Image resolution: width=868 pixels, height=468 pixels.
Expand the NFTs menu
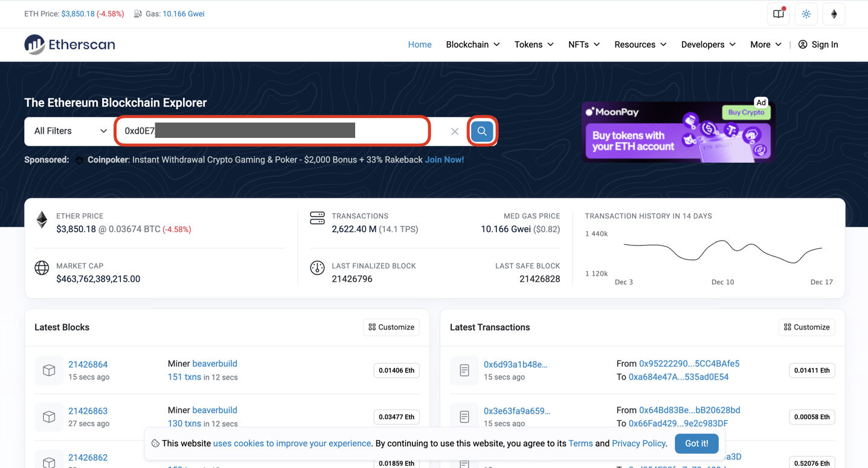click(x=584, y=44)
